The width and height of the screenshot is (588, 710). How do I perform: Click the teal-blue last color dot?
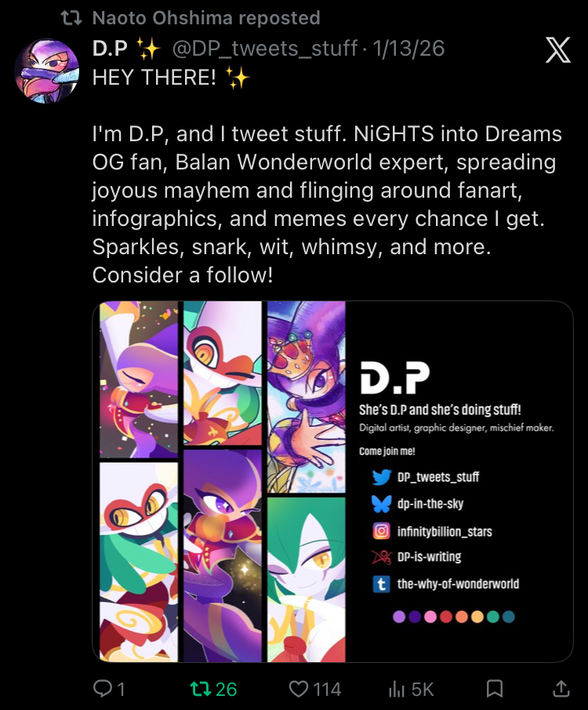508,617
